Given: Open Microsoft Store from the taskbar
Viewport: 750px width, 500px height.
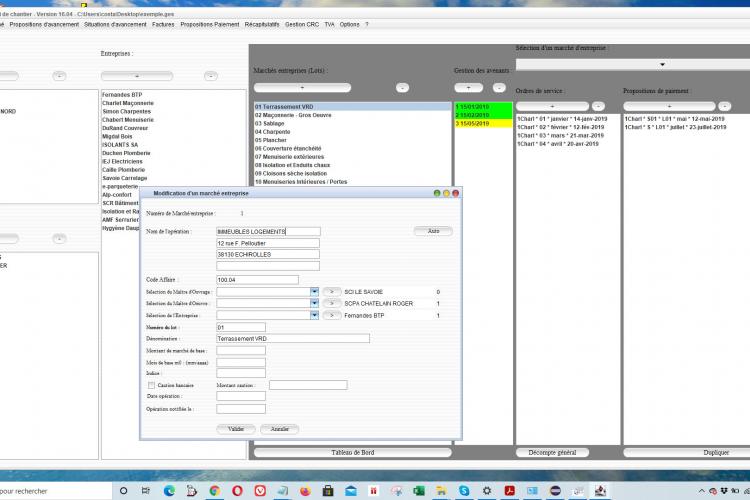Looking at the screenshot, I should [328, 491].
